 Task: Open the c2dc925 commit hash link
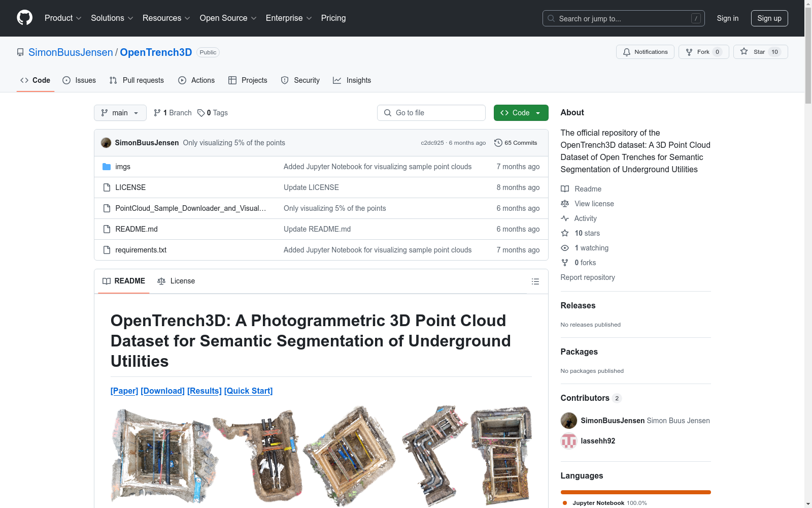tap(432, 143)
